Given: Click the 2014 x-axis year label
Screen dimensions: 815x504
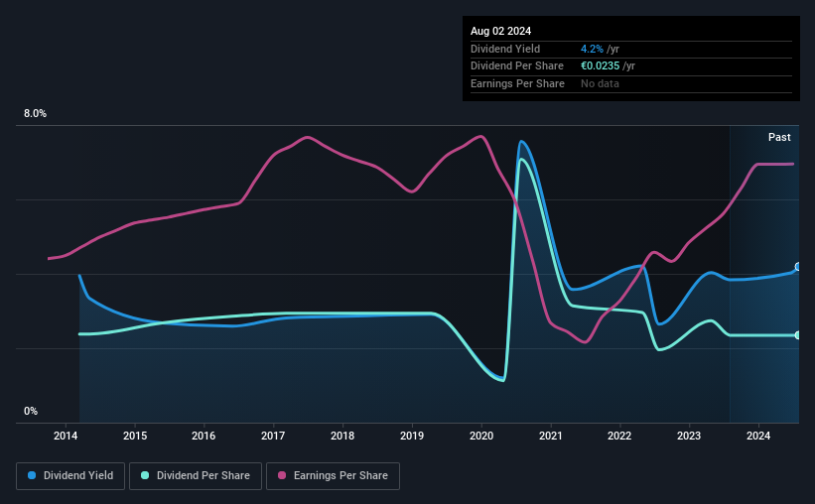Looking at the screenshot, I should pyautogui.click(x=66, y=436).
